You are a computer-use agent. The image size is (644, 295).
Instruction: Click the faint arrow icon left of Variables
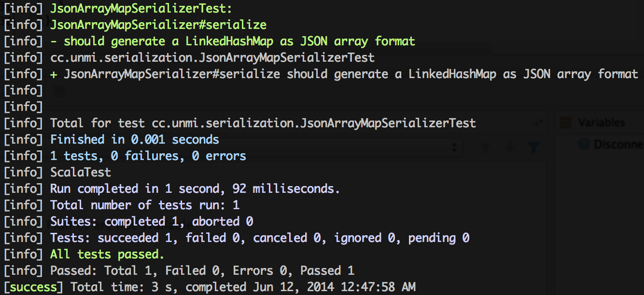[536, 123]
